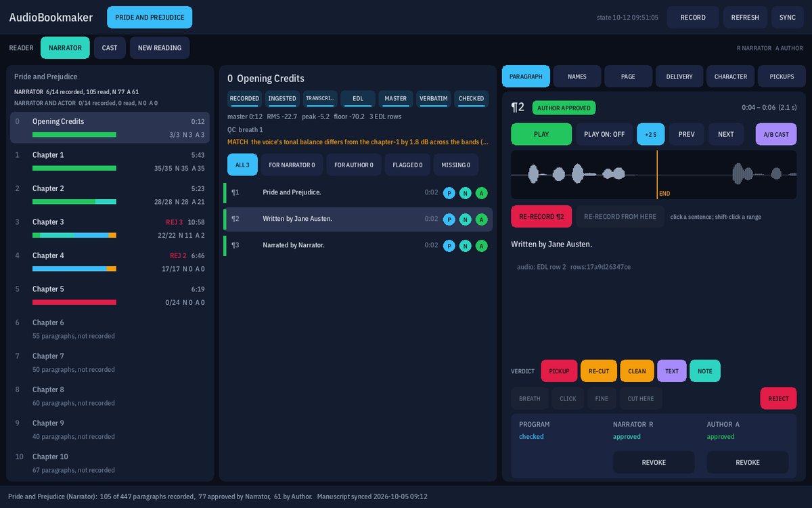
Task: Click the RECORD button in the header
Action: (x=693, y=18)
